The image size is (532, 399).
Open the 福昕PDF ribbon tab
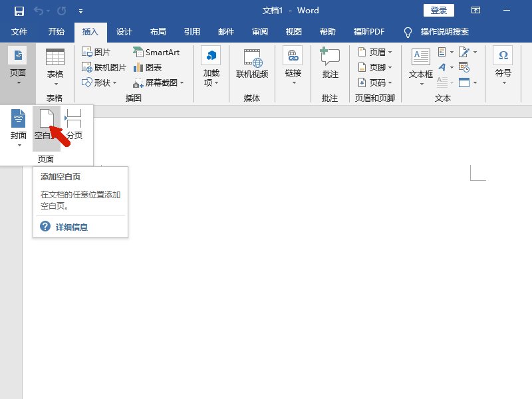point(370,31)
